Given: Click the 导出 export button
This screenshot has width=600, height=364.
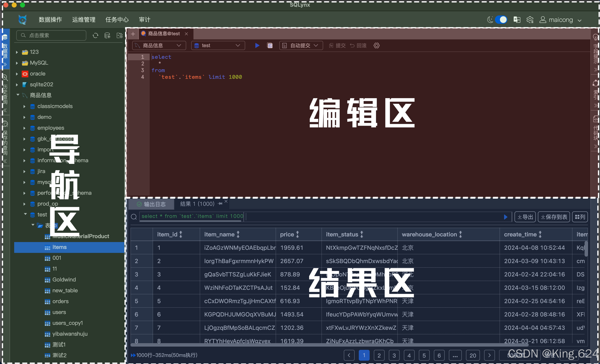Looking at the screenshot, I should [525, 217].
